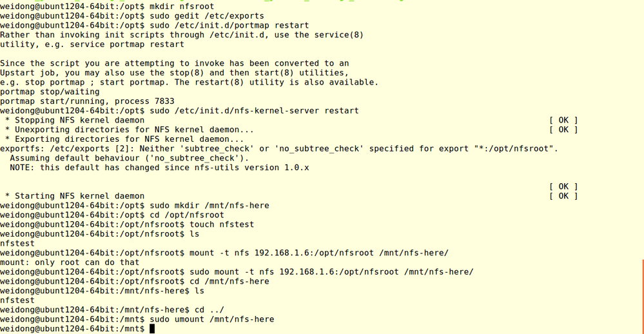
Task: Click "[ OK ]" beside Starting NFS kernel daemon
Action: (x=563, y=196)
